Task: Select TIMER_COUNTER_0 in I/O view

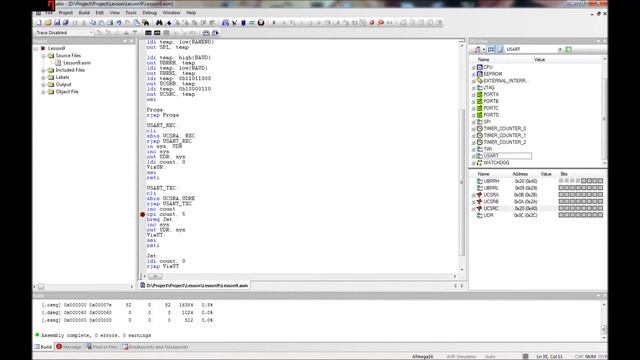Action: coord(504,129)
